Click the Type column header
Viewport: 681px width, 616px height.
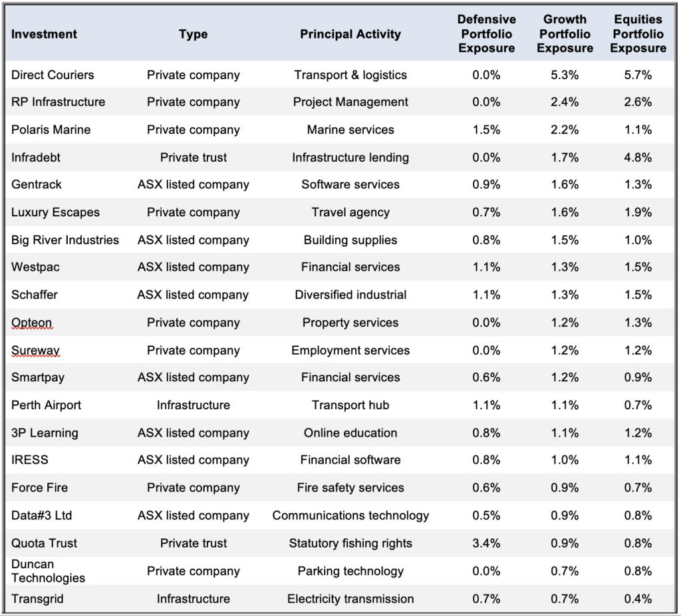(194, 34)
